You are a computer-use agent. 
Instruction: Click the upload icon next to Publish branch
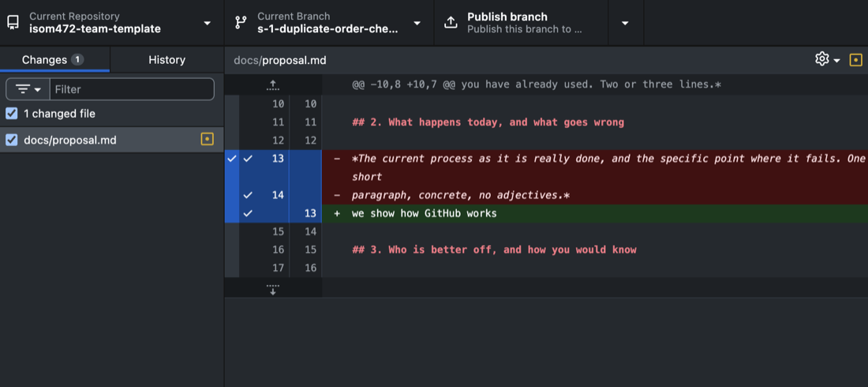coord(451,23)
